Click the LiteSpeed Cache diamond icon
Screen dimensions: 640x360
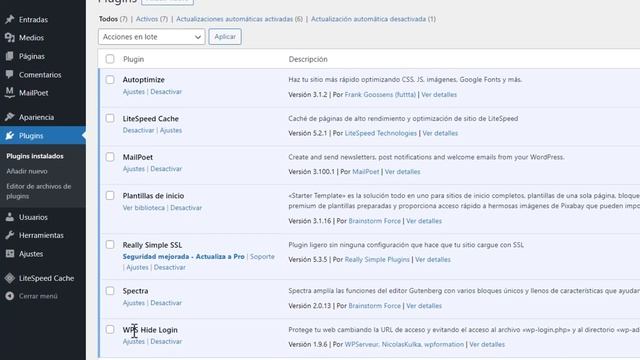coord(10,278)
